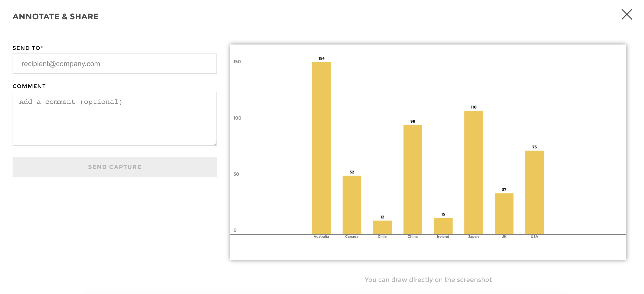The image size is (644, 294).
Task: Click the 154 value label above Australia
Action: click(x=321, y=58)
